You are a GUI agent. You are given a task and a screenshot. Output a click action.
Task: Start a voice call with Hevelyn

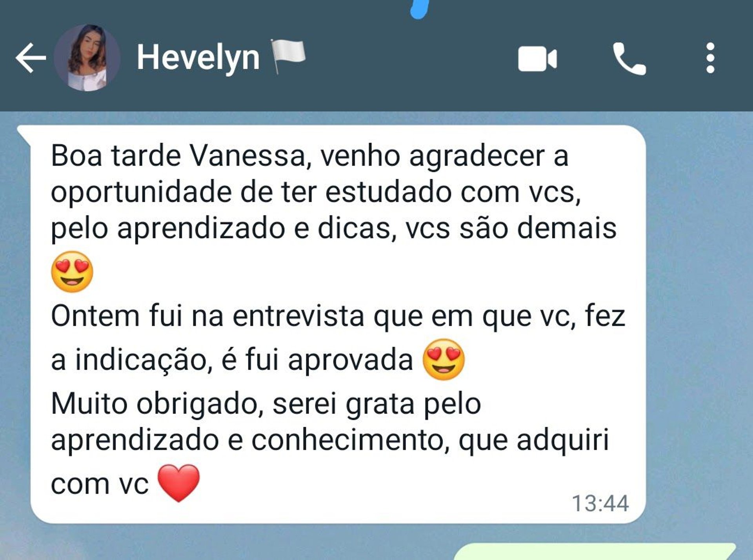pos(629,58)
